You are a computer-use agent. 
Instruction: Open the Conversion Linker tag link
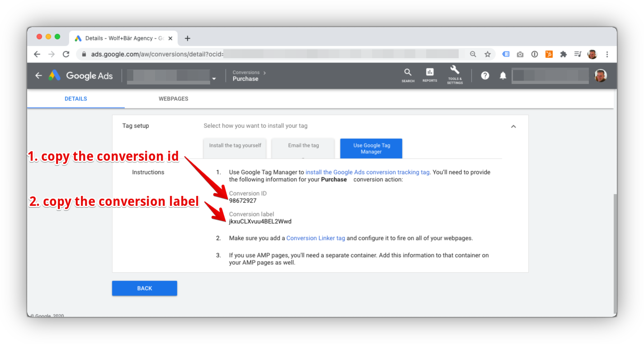pyautogui.click(x=316, y=238)
